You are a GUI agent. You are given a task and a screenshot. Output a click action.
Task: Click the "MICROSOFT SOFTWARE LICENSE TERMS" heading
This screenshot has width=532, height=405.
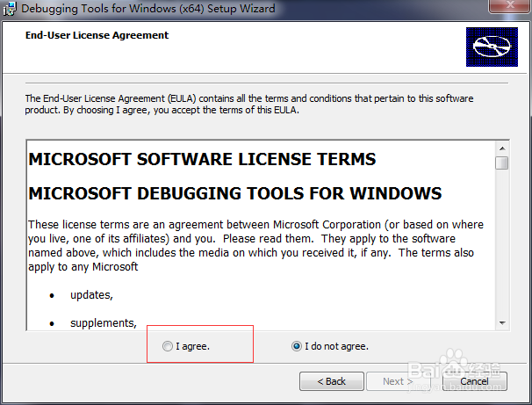point(202,159)
